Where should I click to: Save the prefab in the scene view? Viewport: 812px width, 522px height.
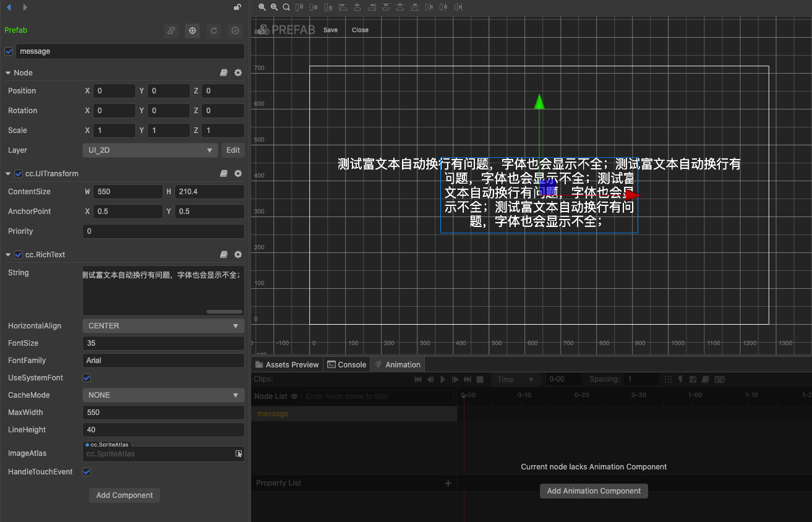(x=331, y=30)
